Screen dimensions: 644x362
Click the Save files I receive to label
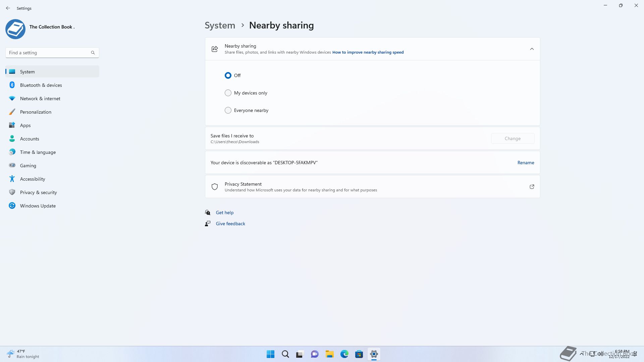pyautogui.click(x=232, y=136)
